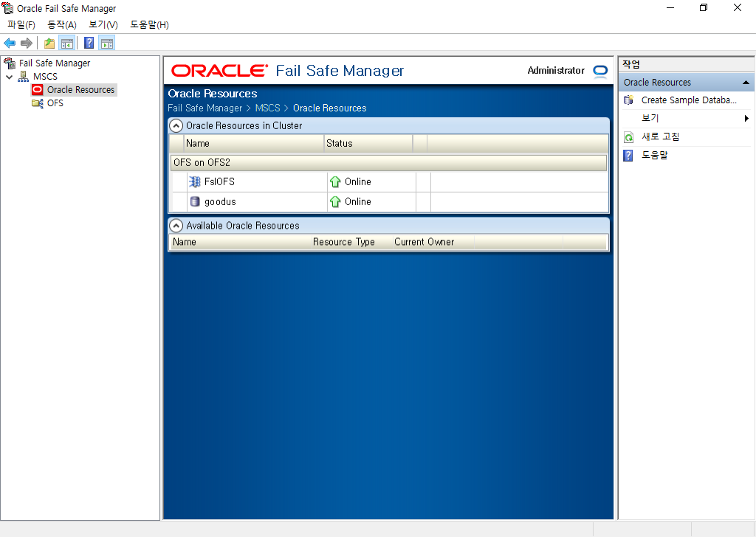Screen dimensions: 756x537
Task: Click the Oracle logo icon beside Administrator
Action: [x=600, y=71]
